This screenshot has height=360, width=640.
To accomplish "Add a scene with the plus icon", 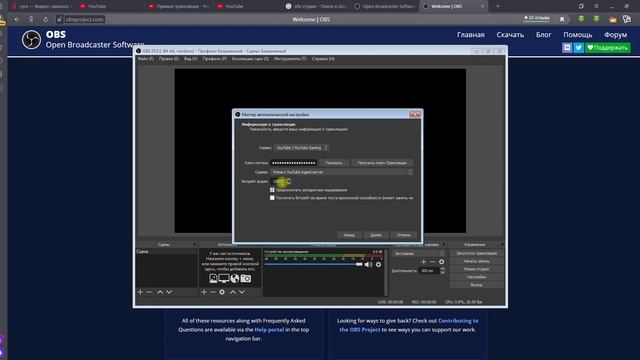I will tap(140, 292).
